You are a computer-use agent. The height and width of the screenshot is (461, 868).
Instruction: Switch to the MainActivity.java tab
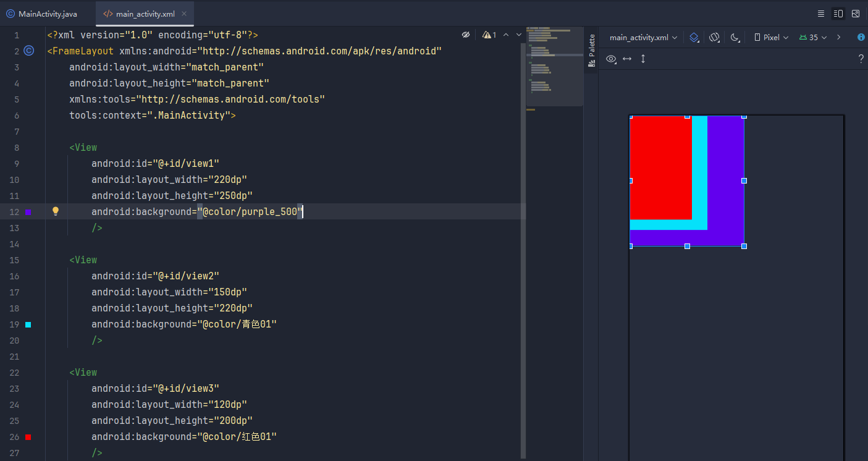(x=41, y=14)
